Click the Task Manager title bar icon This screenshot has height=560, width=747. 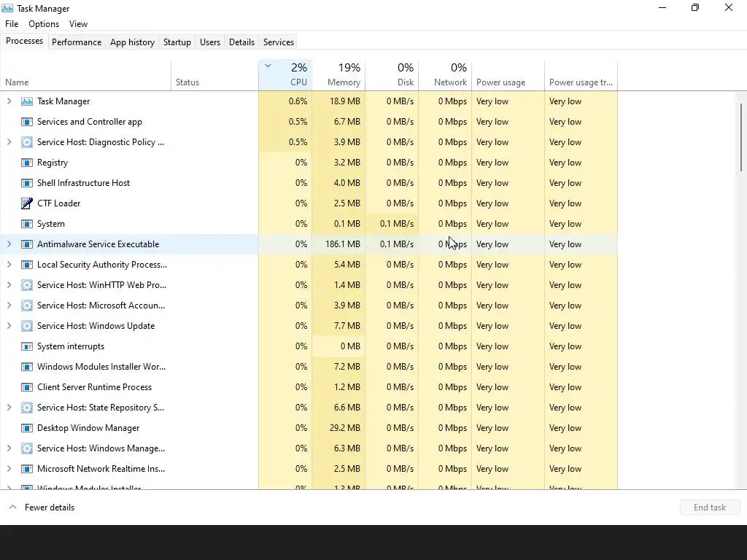point(7,8)
